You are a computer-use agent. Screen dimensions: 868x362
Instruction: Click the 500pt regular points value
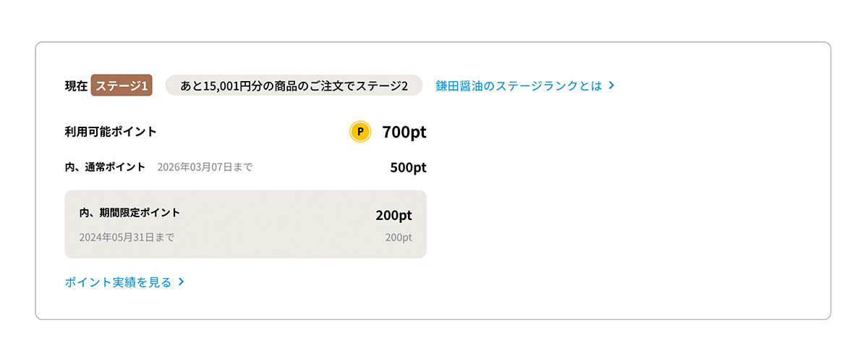[x=408, y=167]
